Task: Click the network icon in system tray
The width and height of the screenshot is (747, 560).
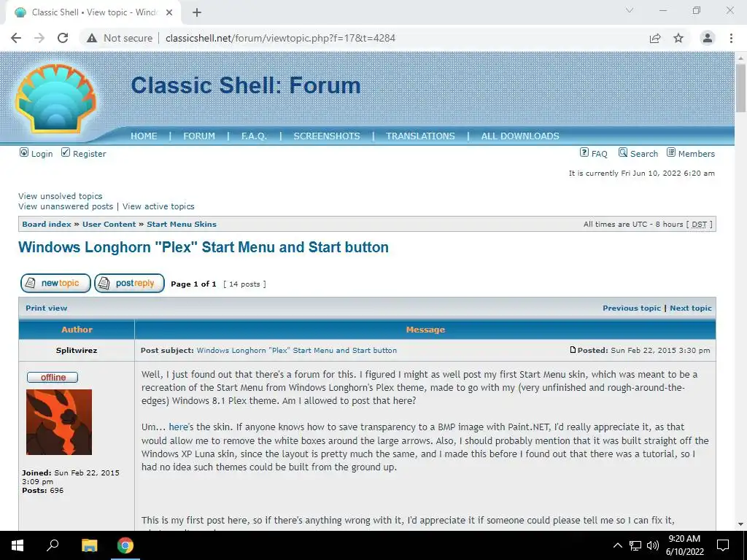Action: tap(635, 545)
